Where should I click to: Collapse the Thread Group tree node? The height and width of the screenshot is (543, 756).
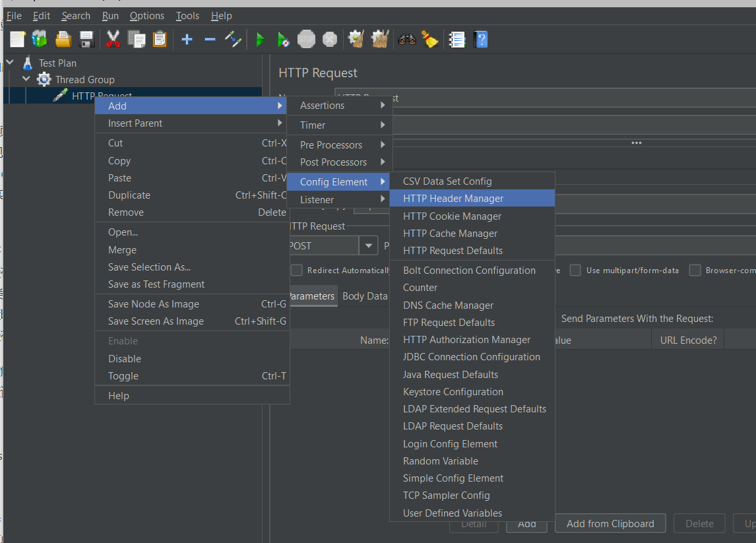26,79
